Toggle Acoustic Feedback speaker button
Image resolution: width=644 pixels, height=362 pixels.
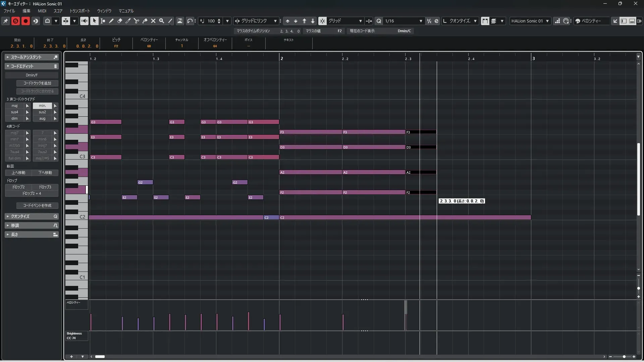(84, 21)
